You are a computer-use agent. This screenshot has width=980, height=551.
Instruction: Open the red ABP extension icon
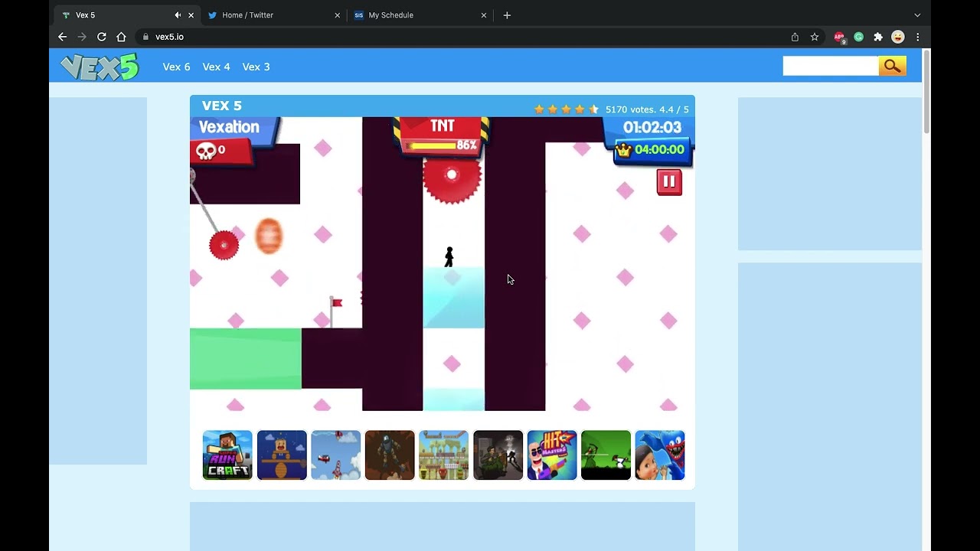[x=839, y=37]
